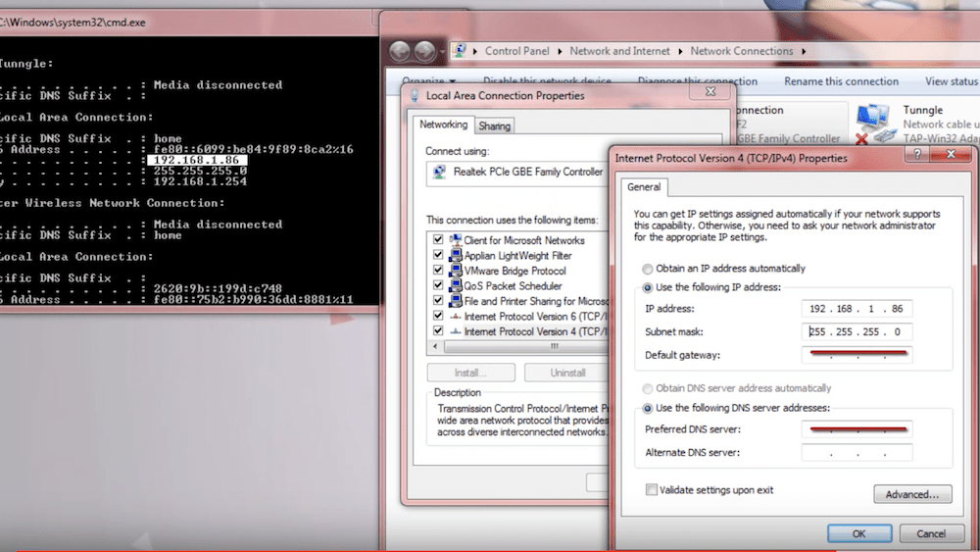Click the Back navigation arrow in Network Connections
The width and height of the screenshot is (980, 552).
click(x=400, y=51)
